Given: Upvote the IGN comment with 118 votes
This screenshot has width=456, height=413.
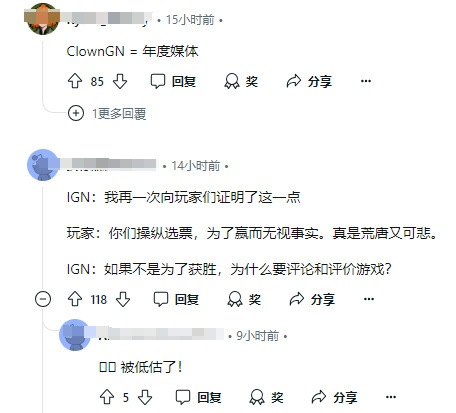Looking at the screenshot, I should pyautogui.click(x=75, y=299).
